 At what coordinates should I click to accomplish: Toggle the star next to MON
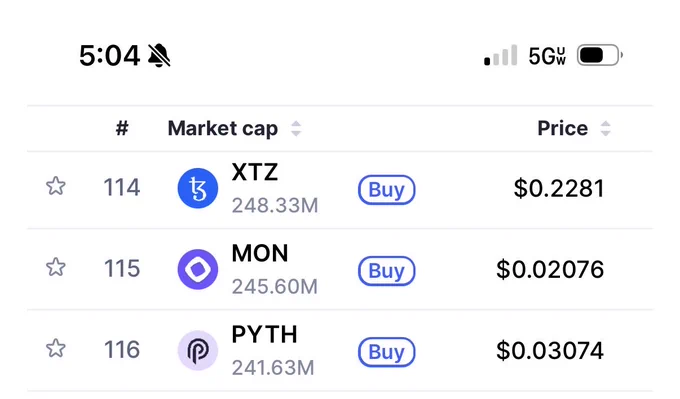(56, 267)
